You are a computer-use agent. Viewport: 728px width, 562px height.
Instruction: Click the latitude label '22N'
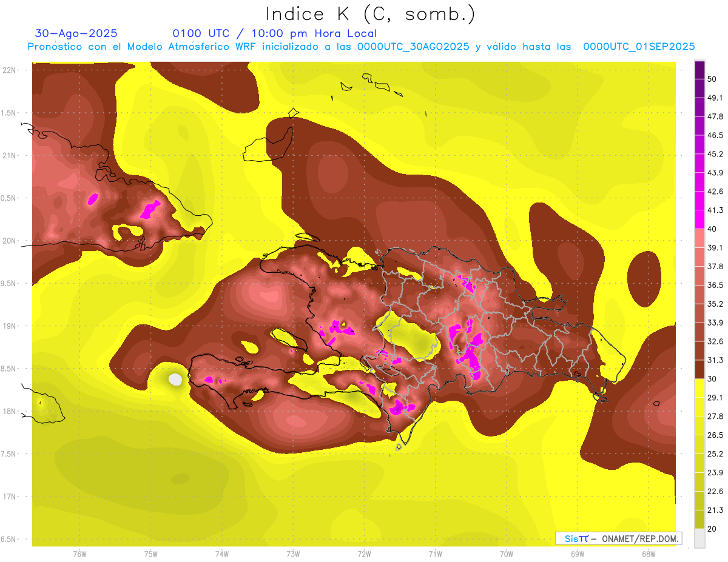coord(9,70)
